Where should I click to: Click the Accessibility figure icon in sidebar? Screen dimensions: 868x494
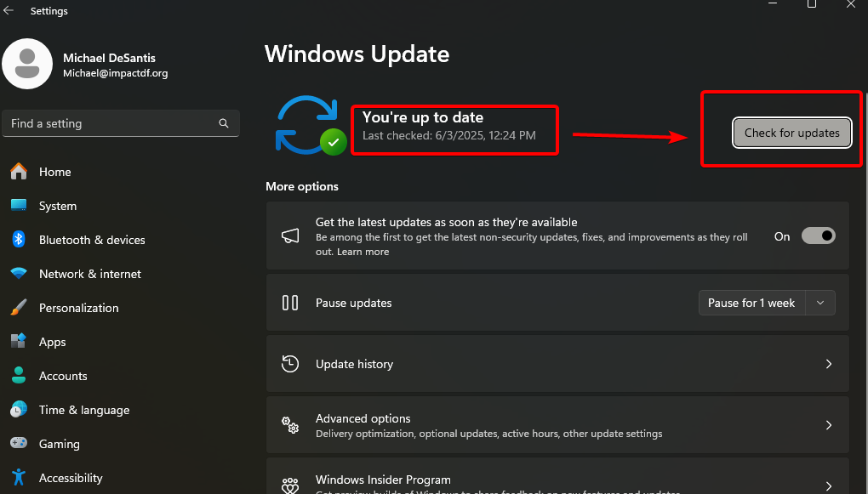click(x=19, y=477)
